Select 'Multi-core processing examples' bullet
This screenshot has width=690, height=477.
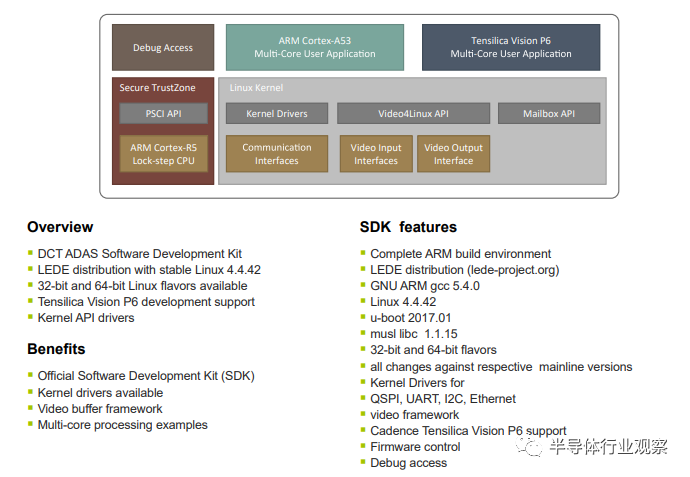tap(122, 425)
